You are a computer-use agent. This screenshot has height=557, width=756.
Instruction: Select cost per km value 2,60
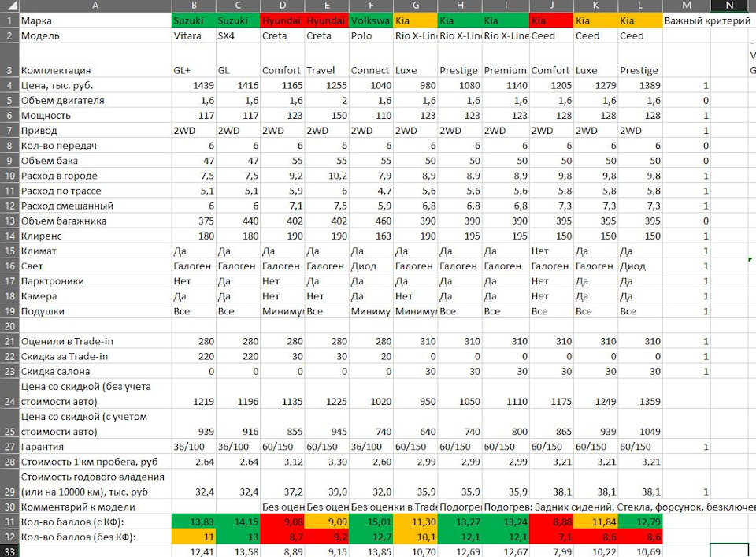(x=371, y=462)
